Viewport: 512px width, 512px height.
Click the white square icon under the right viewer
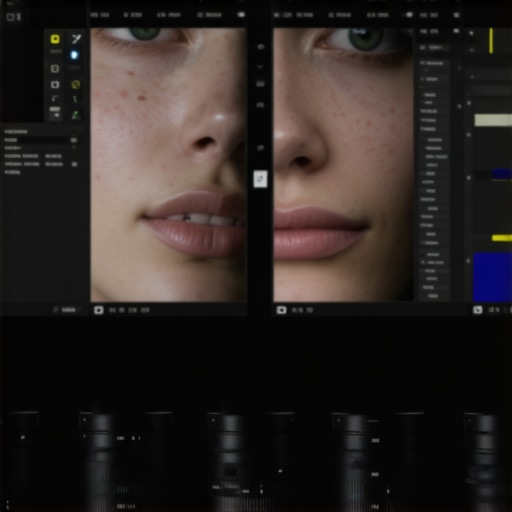tap(281, 310)
